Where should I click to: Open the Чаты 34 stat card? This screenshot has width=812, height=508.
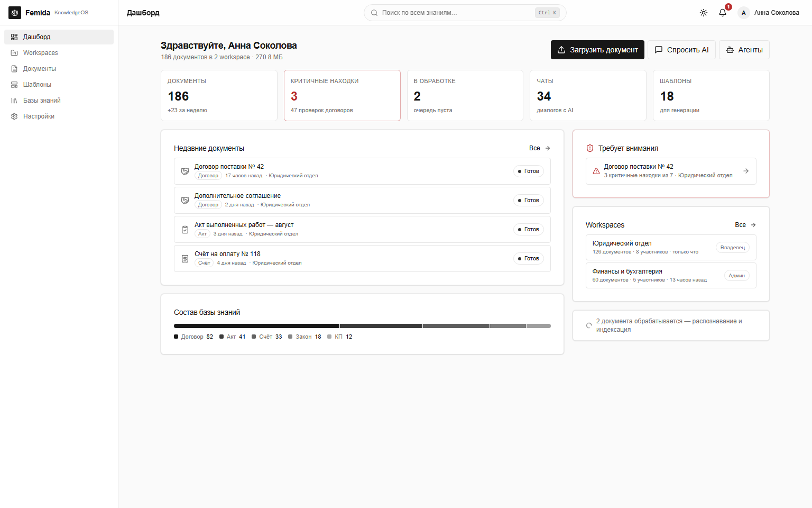588,96
